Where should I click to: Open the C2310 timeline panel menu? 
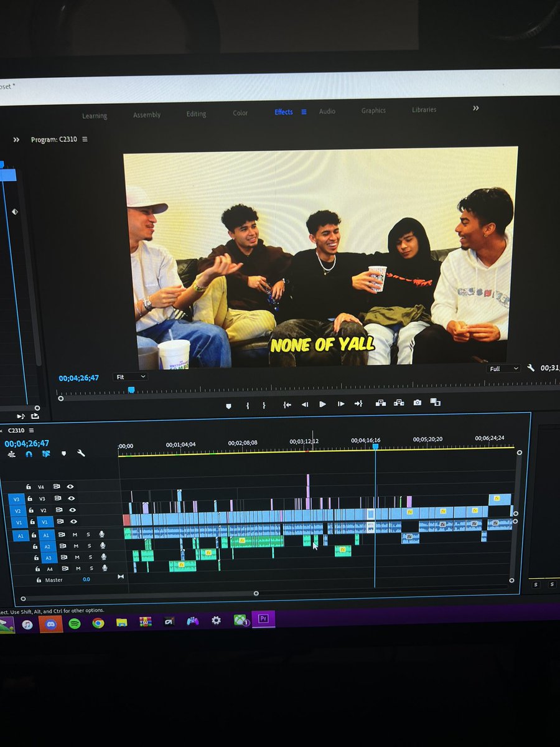(x=31, y=430)
